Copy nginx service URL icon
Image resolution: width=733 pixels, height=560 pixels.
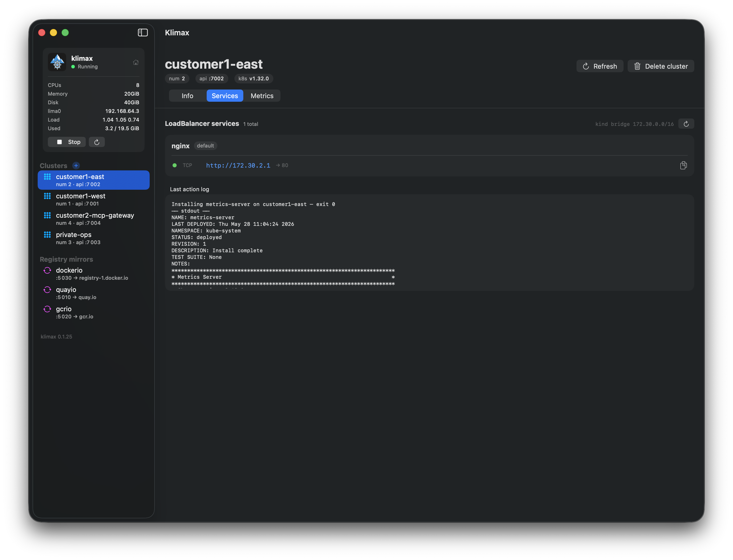[683, 165]
